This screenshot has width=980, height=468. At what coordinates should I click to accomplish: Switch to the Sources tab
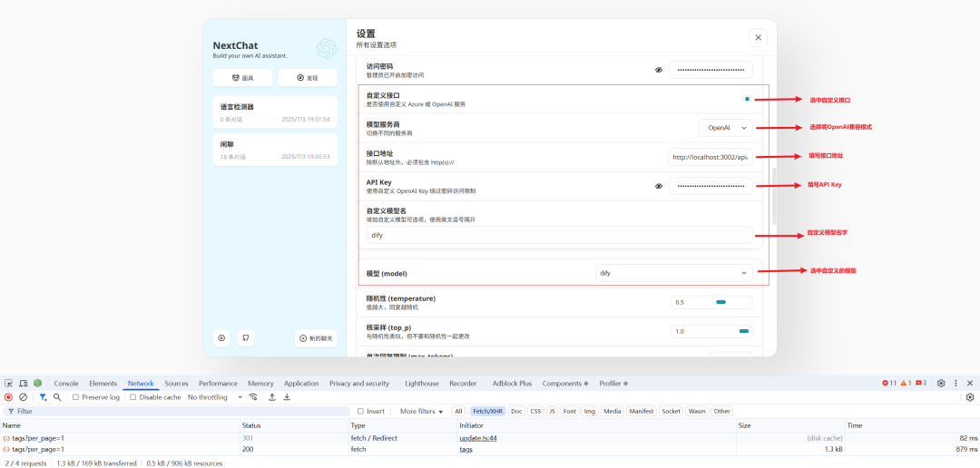click(176, 383)
